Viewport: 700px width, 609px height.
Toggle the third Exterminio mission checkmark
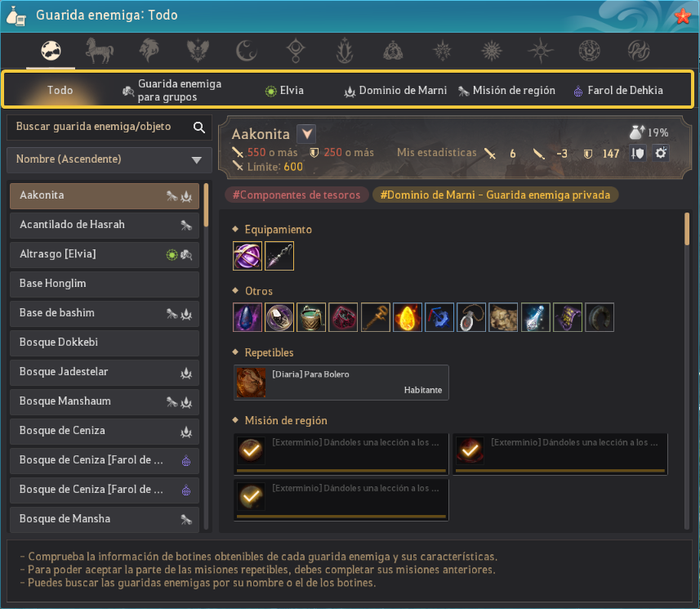click(x=251, y=496)
